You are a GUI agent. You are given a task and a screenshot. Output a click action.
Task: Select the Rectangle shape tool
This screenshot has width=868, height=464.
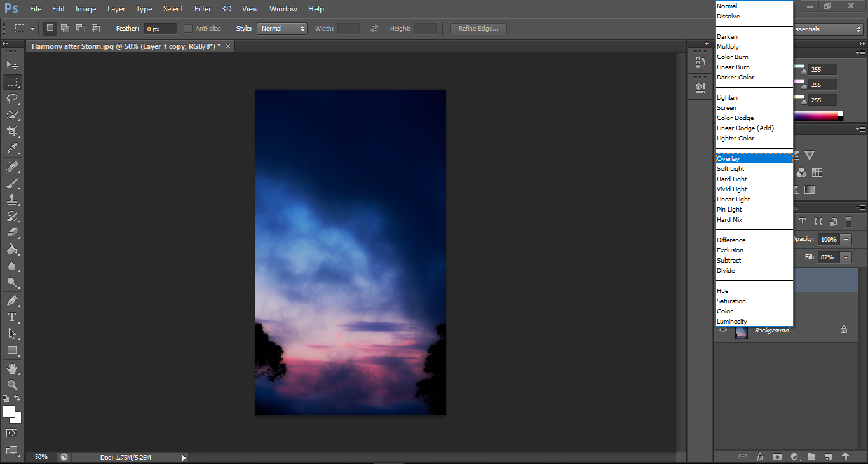12,350
